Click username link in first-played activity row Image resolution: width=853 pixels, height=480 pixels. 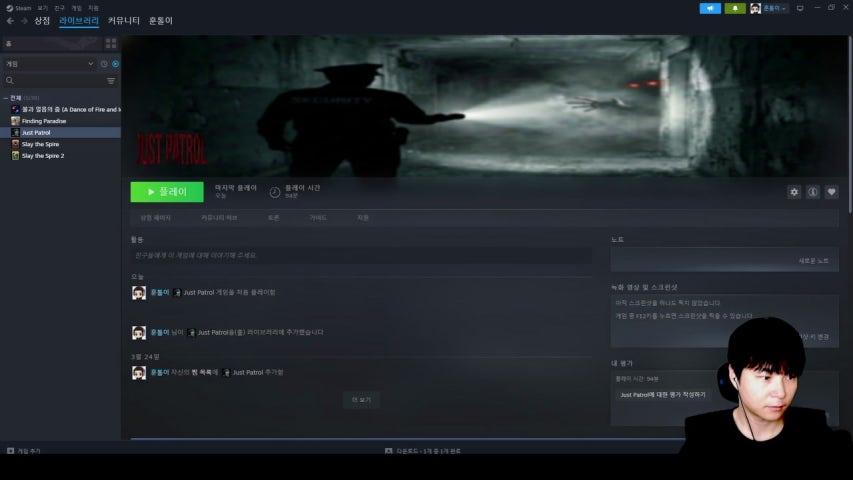point(160,292)
